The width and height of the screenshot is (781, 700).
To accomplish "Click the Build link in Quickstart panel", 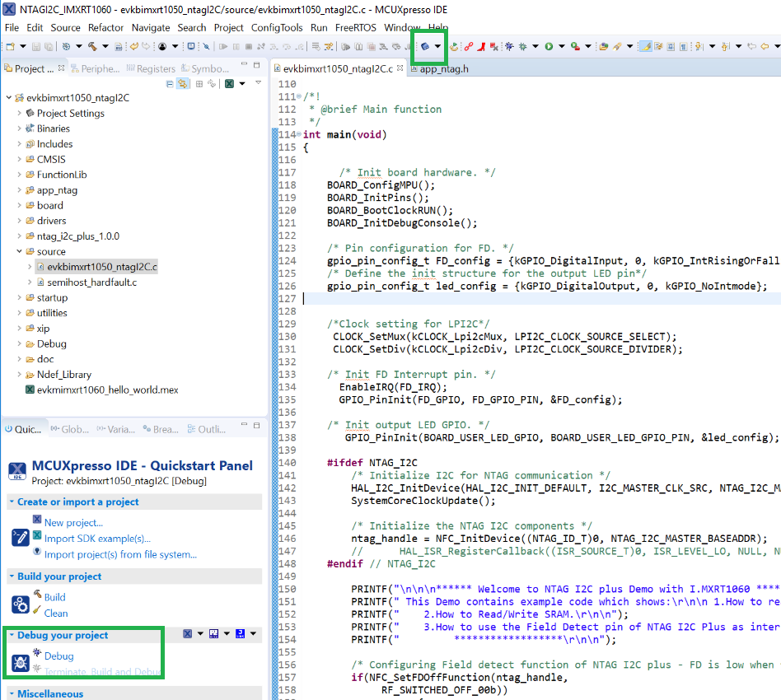I will coord(54,597).
